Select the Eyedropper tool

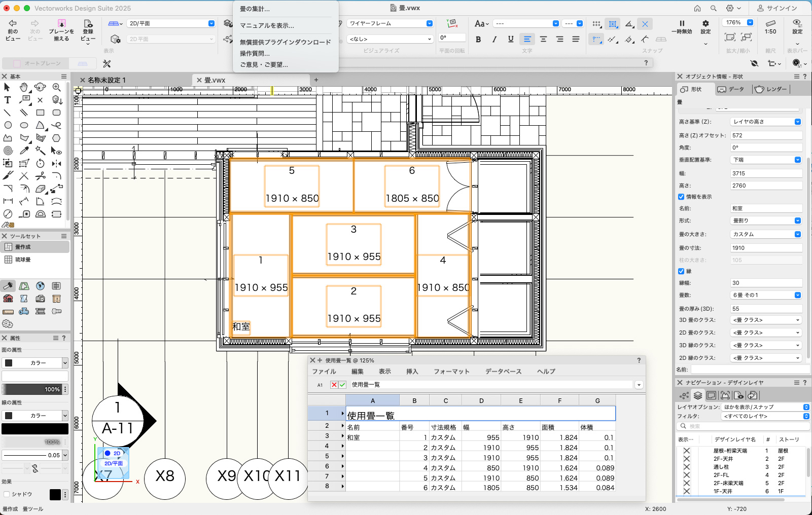coord(24,151)
